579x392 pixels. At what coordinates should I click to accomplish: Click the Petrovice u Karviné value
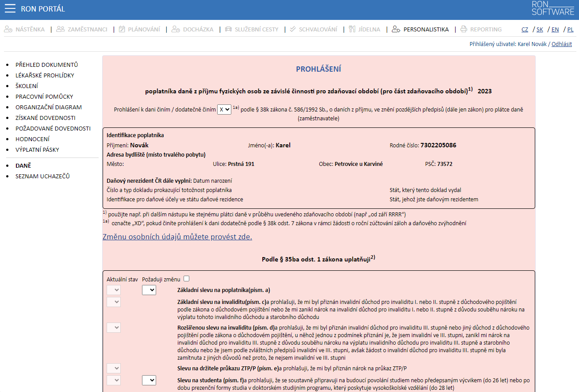pyautogui.click(x=359, y=164)
